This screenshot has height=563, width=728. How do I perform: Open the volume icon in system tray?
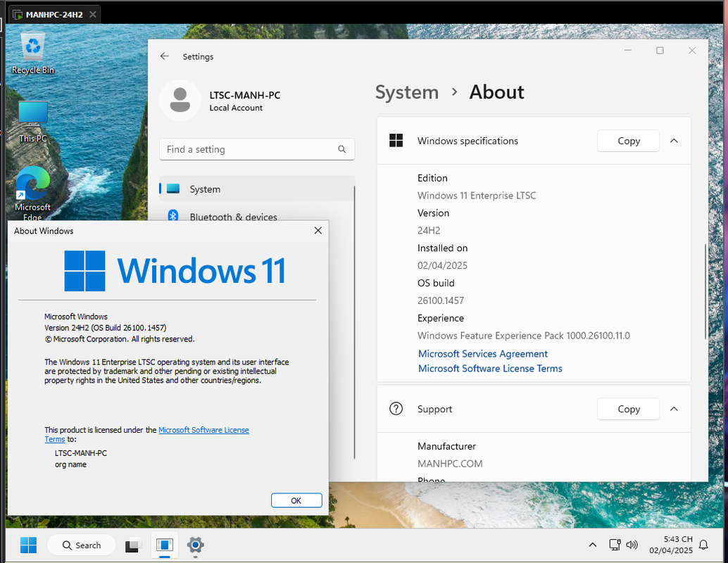pos(632,545)
